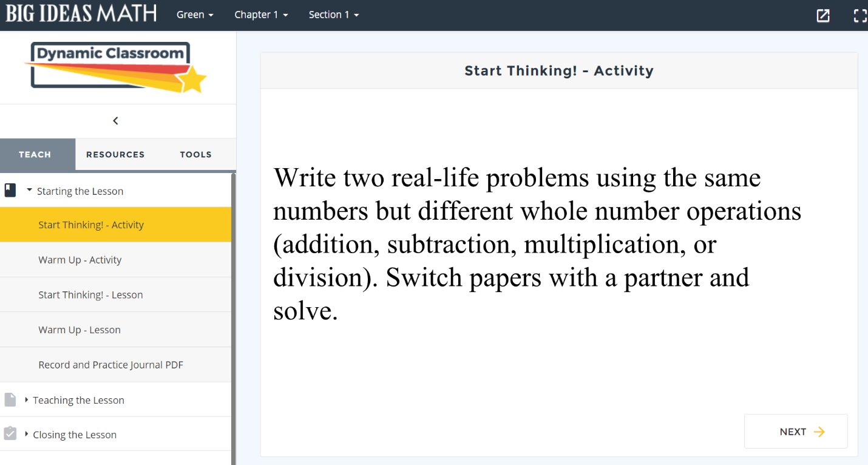Click the fullscreen expand icon
This screenshot has width=868, height=465.
pos(860,16)
